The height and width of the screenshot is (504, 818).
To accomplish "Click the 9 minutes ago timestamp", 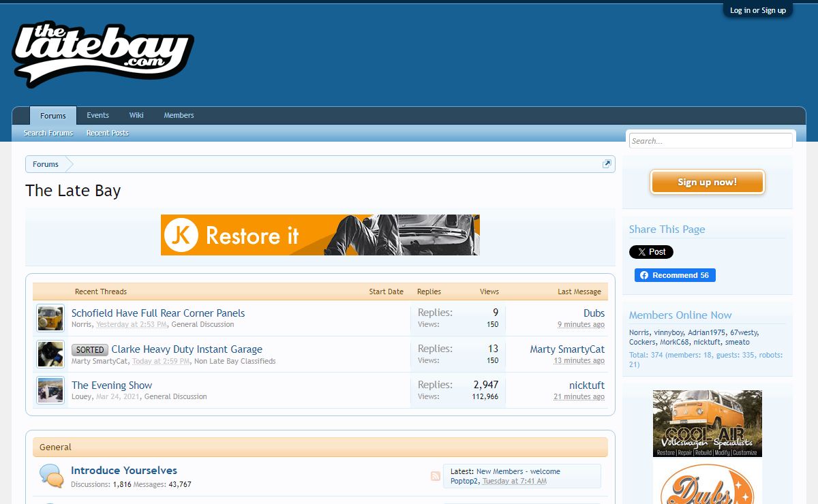I will coord(581,325).
